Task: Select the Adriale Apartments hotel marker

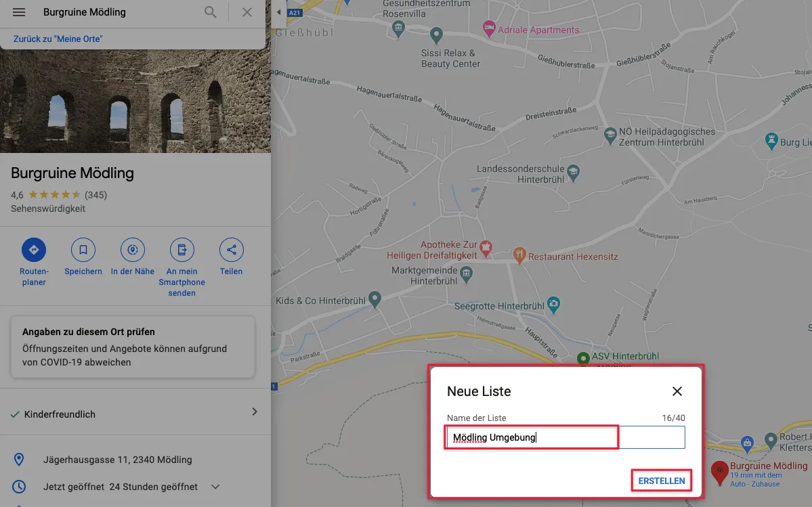Action: pyautogui.click(x=488, y=29)
